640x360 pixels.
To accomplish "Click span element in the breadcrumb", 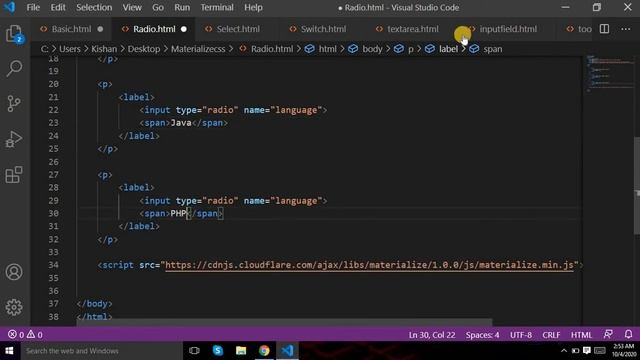I will (493, 49).
